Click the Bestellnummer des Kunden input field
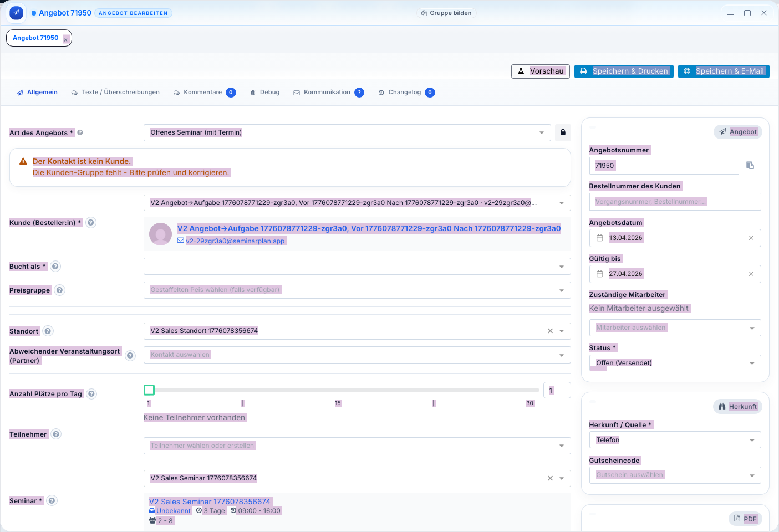Screen dimensions: 779x532 (x=674, y=202)
